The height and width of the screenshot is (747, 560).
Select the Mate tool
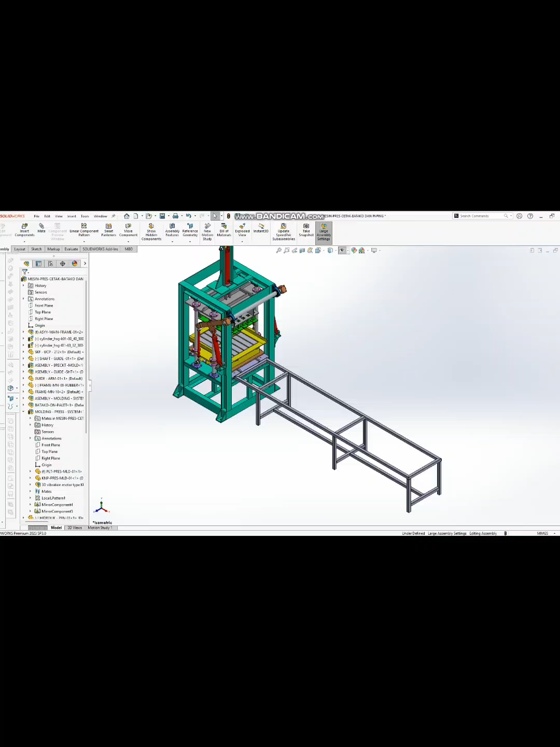point(41,228)
